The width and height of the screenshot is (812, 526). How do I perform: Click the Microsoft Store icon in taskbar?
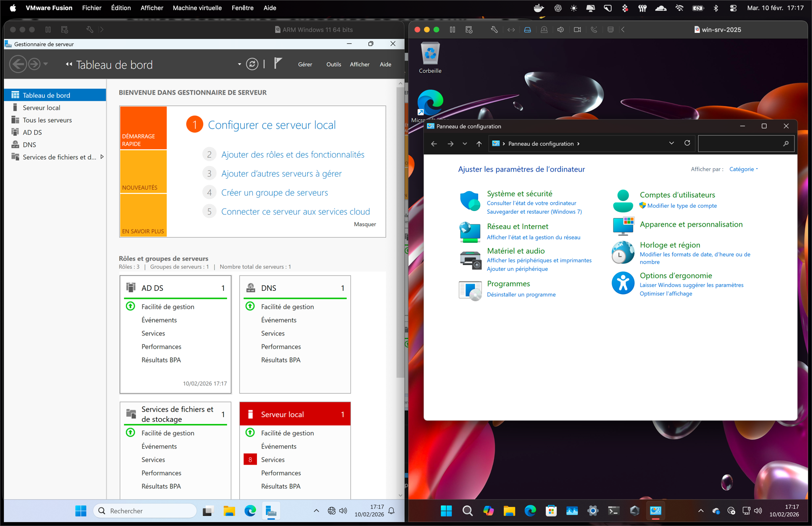[x=551, y=511]
